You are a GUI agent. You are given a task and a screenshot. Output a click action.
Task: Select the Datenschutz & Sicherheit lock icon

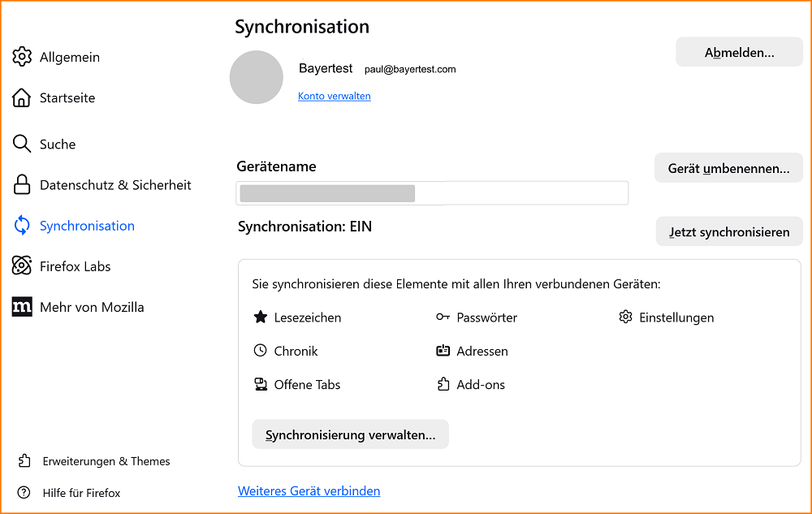(x=22, y=185)
